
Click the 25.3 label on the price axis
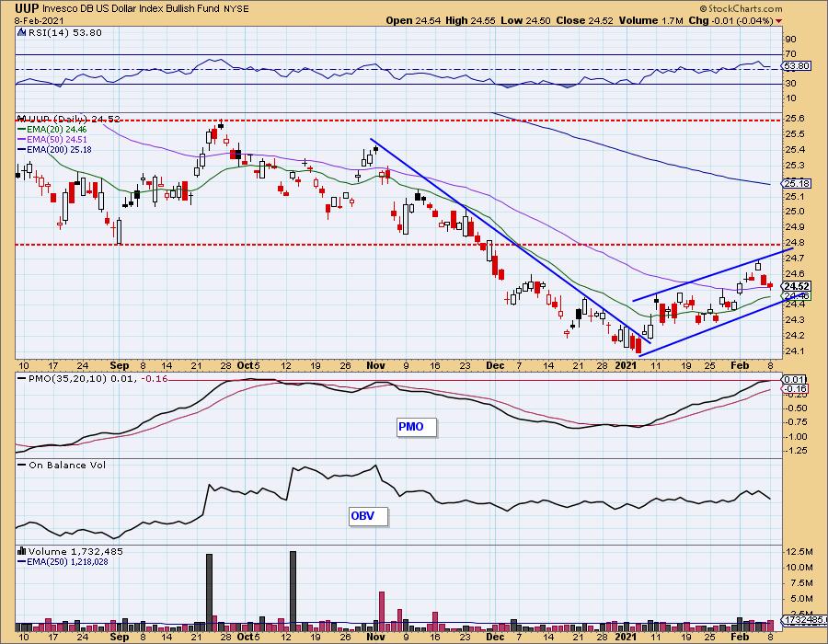tap(794, 166)
